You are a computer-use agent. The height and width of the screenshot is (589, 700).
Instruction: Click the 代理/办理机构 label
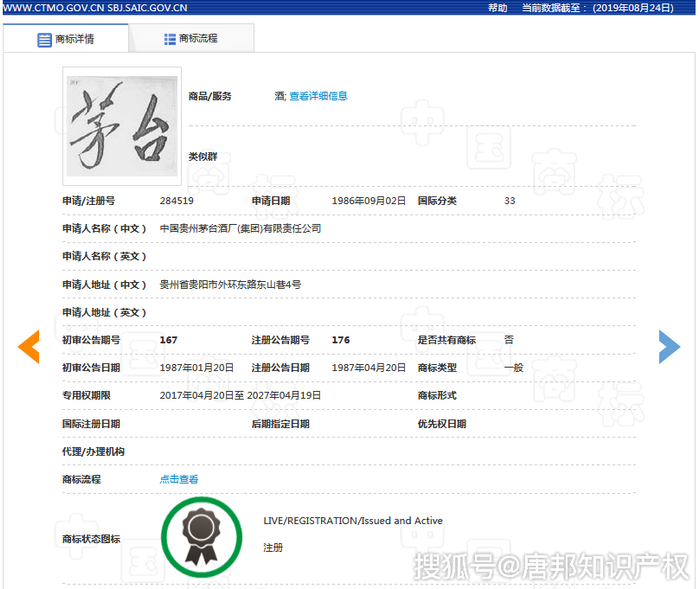93,451
